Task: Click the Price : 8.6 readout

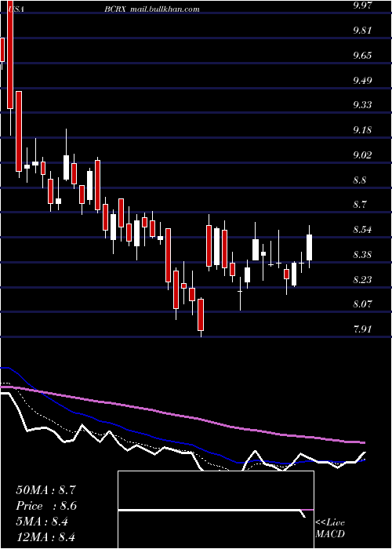Action: [46, 506]
